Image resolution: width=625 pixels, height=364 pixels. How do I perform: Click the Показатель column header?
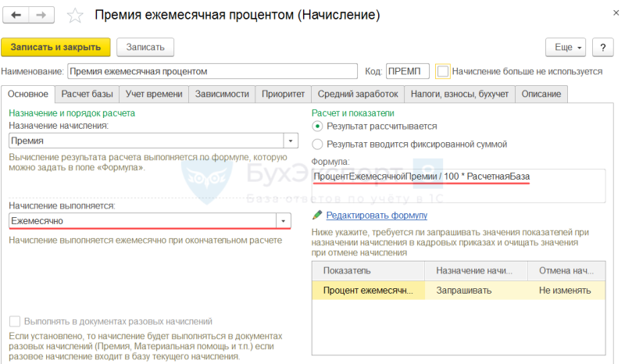click(x=368, y=271)
